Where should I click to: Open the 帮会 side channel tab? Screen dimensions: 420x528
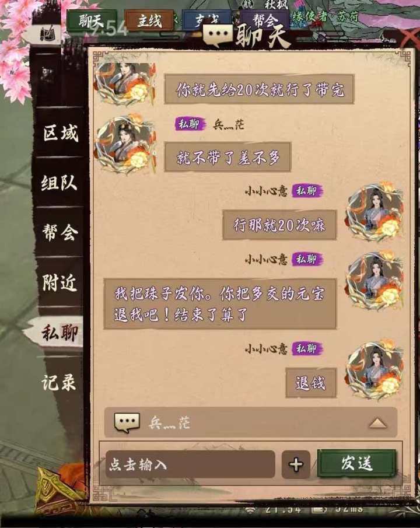click(60, 232)
